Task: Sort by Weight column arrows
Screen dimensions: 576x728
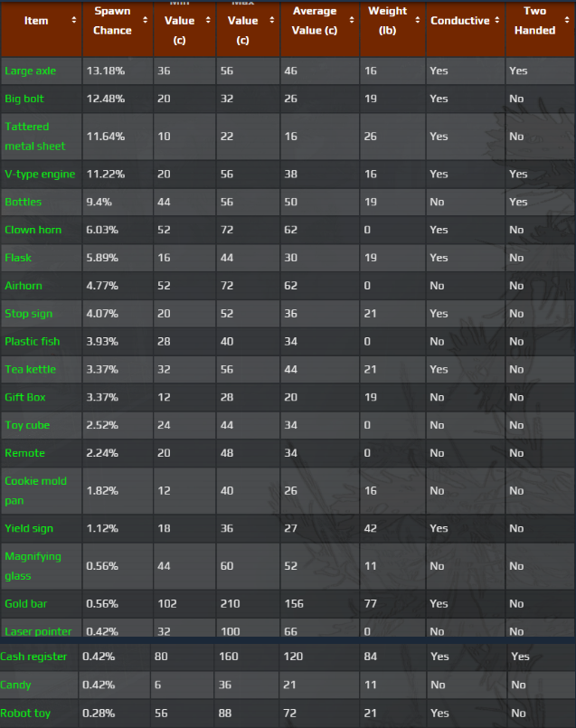Action: (416, 21)
